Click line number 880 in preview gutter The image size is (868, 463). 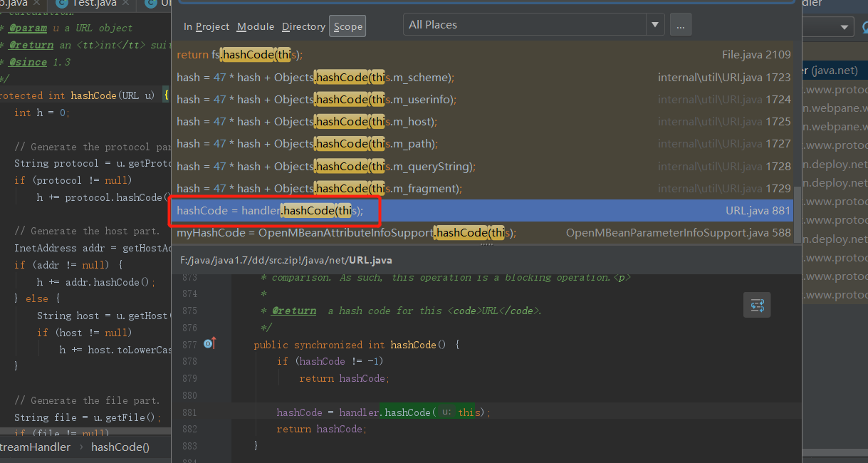[x=189, y=395]
